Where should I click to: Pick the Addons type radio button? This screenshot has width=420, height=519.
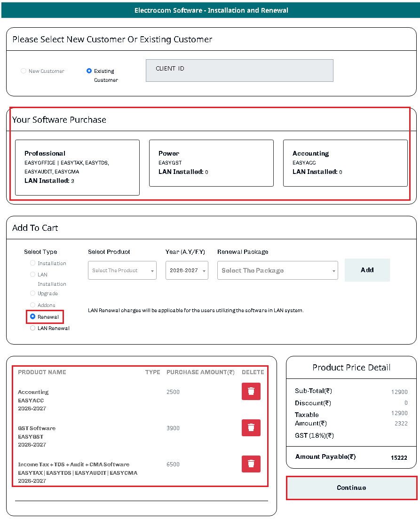32,305
